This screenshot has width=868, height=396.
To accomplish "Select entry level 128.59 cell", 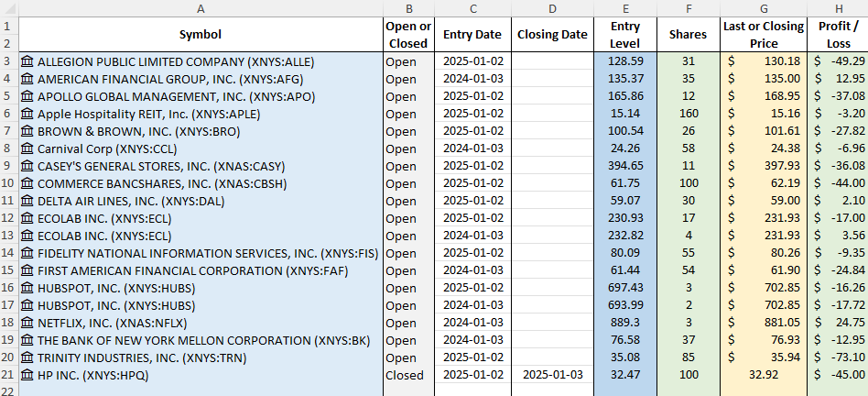I will [625, 61].
